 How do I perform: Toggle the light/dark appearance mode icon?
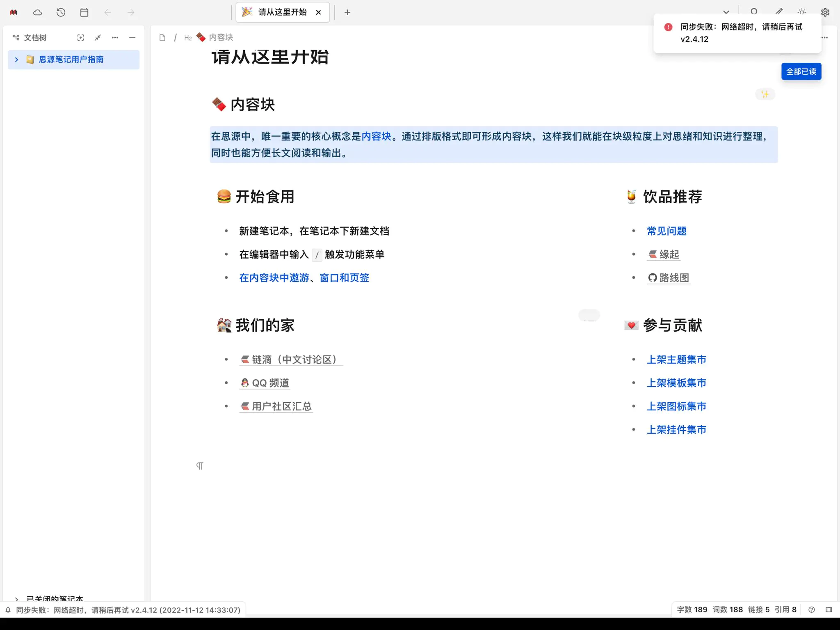coord(802,11)
